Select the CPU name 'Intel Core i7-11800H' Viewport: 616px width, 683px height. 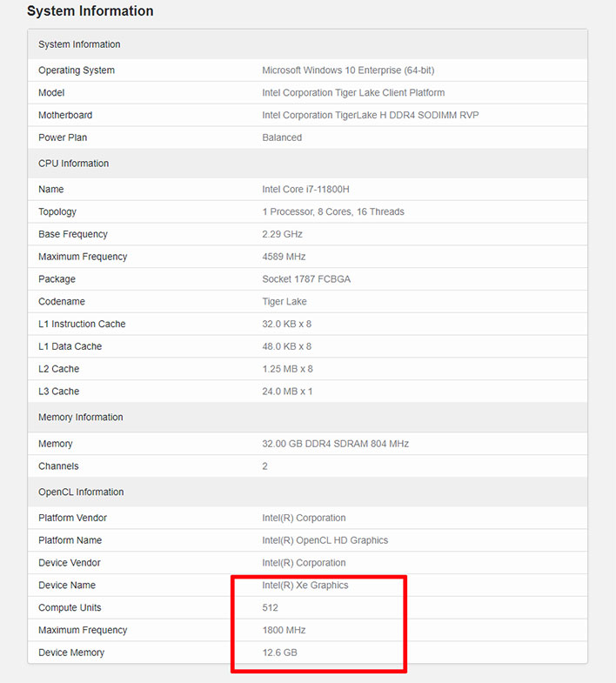pyautogui.click(x=305, y=190)
